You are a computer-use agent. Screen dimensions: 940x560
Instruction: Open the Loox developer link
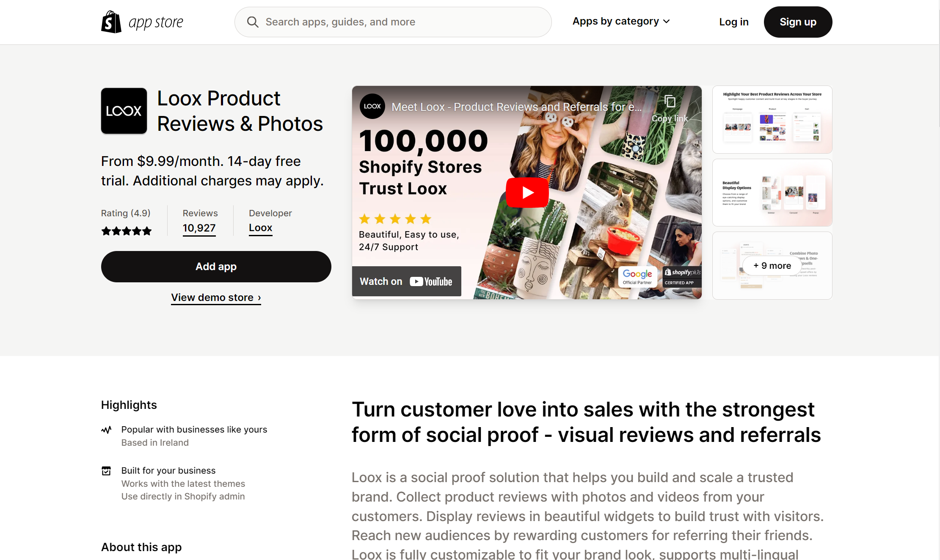pyautogui.click(x=260, y=228)
